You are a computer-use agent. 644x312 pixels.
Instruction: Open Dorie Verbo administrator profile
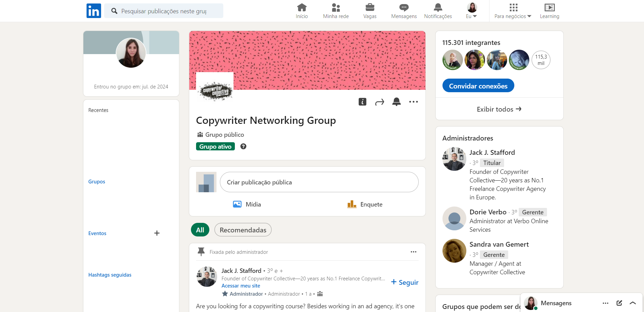pos(488,212)
